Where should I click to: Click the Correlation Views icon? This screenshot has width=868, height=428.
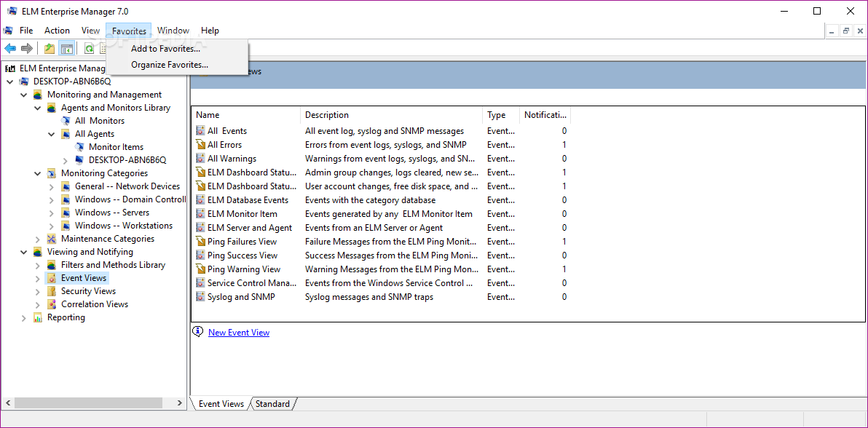pos(52,304)
